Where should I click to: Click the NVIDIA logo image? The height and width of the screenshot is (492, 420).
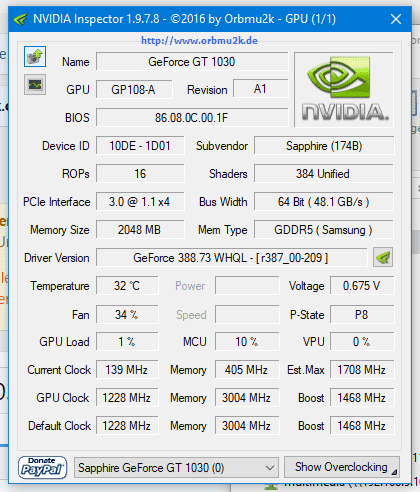click(344, 89)
